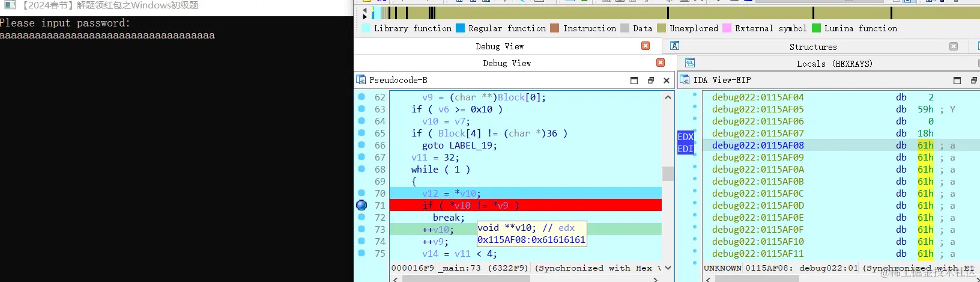Click the 'v12 = *v10;' line
The height and width of the screenshot is (282, 980).
click(x=452, y=193)
